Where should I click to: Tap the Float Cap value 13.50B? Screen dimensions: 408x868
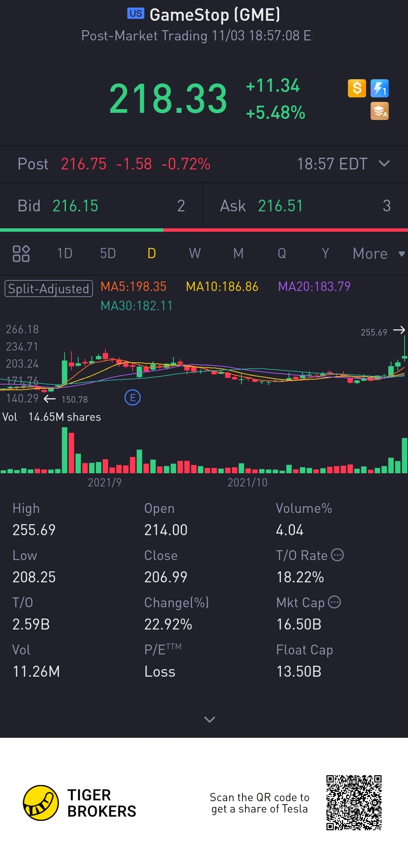coord(299,671)
